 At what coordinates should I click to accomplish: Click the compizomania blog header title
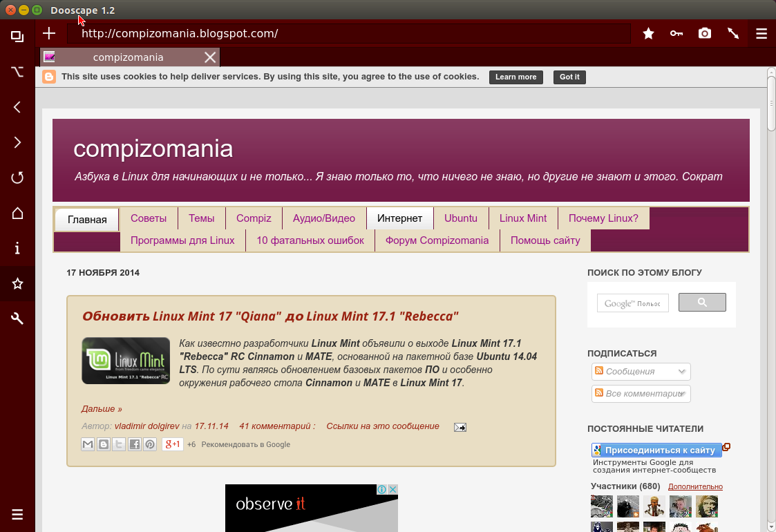tap(153, 149)
